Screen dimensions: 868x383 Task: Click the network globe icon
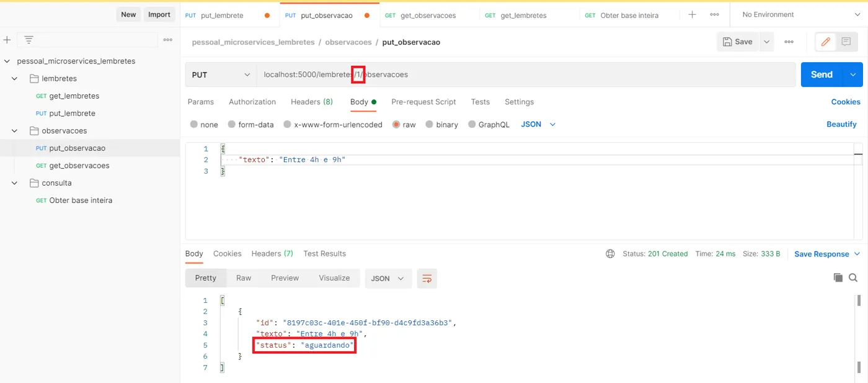click(610, 254)
